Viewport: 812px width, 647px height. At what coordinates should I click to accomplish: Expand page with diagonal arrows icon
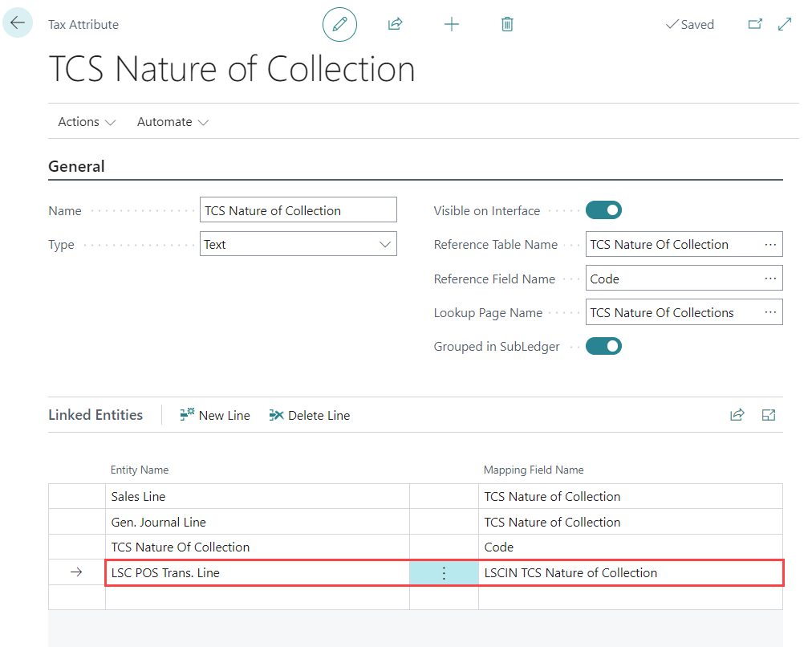pos(786,25)
